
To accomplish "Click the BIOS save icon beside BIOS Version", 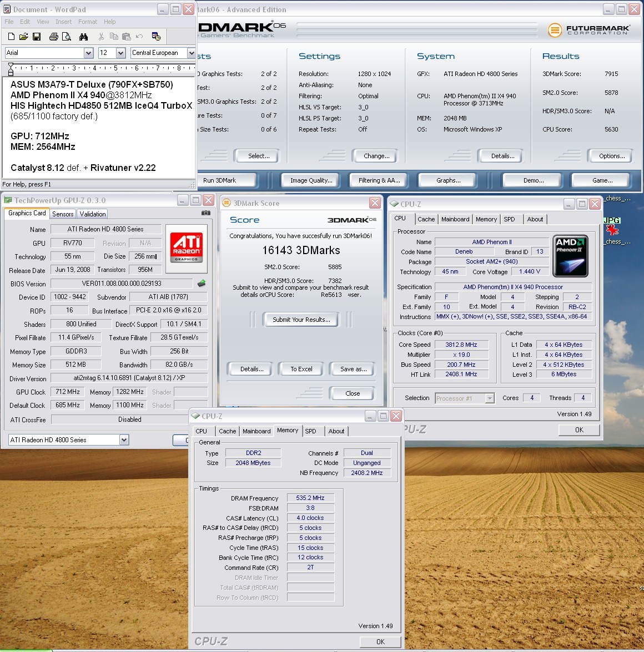I will pyautogui.click(x=202, y=283).
